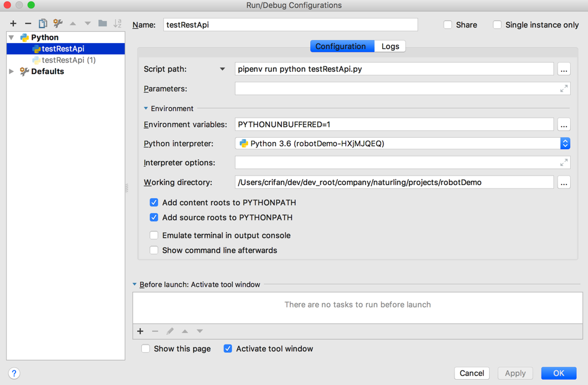Click the Cancel button

(471, 373)
